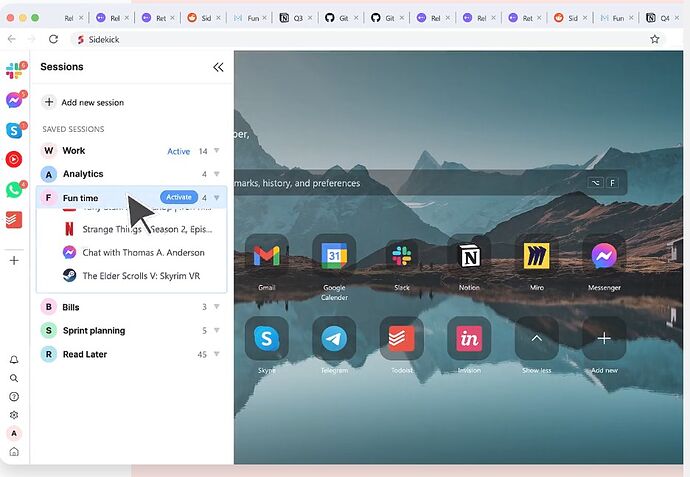690x477 pixels.
Task: Collapse the Sessions panel
Action: (x=218, y=67)
